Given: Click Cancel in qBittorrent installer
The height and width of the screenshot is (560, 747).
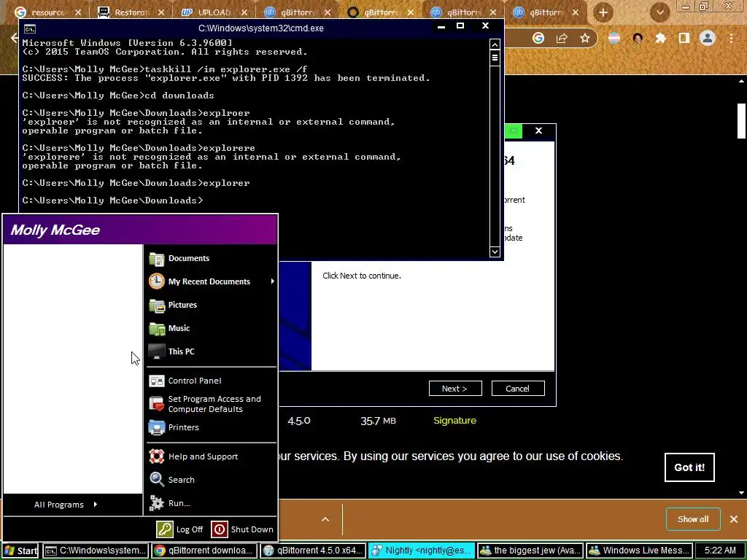Looking at the screenshot, I should [x=518, y=389].
